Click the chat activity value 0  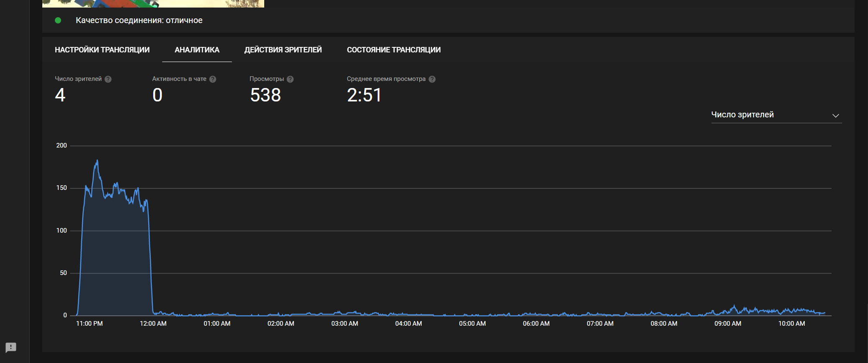point(157,95)
